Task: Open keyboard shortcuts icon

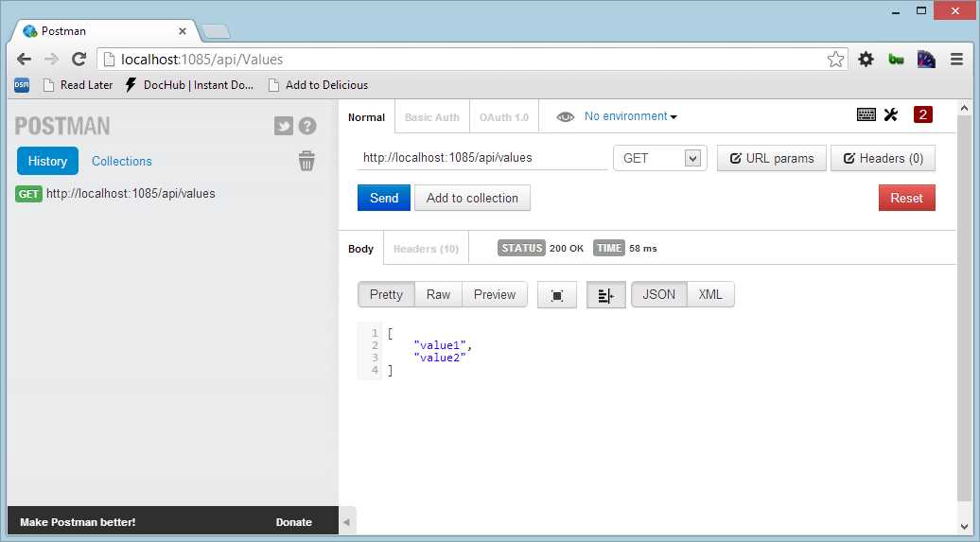Action: 866,114
